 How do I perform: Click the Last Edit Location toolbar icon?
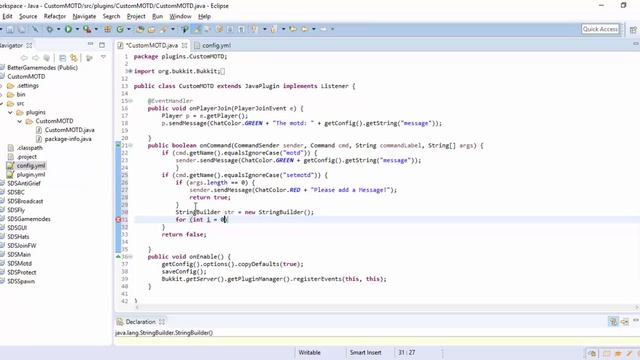293,29
